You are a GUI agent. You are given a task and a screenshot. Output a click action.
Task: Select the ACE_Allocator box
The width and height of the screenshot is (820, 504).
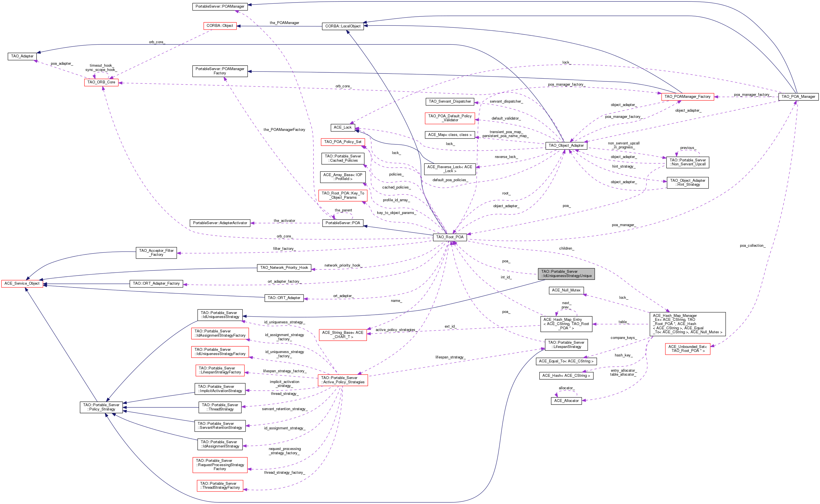point(566,401)
